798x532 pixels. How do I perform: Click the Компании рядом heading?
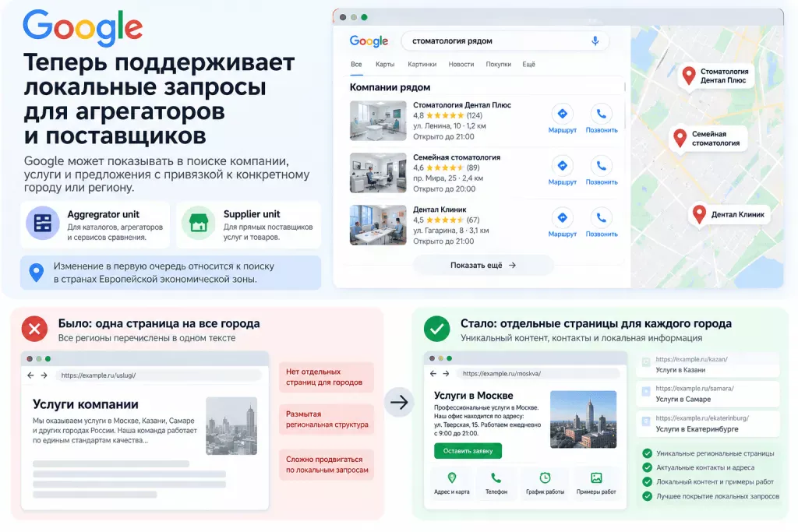(x=390, y=87)
